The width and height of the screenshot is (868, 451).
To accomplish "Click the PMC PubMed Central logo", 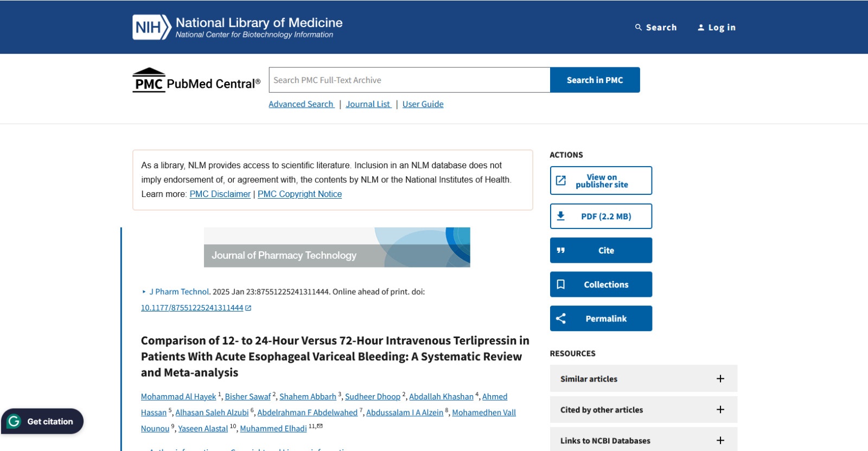I will (x=196, y=81).
